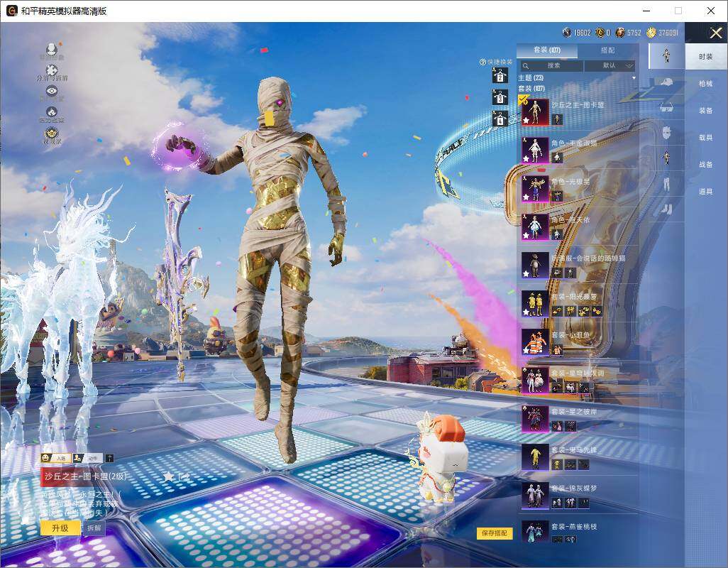Image resolution: width=728 pixels, height=568 pixels.
Task: Select the shoes category icon
Action: coord(667,209)
